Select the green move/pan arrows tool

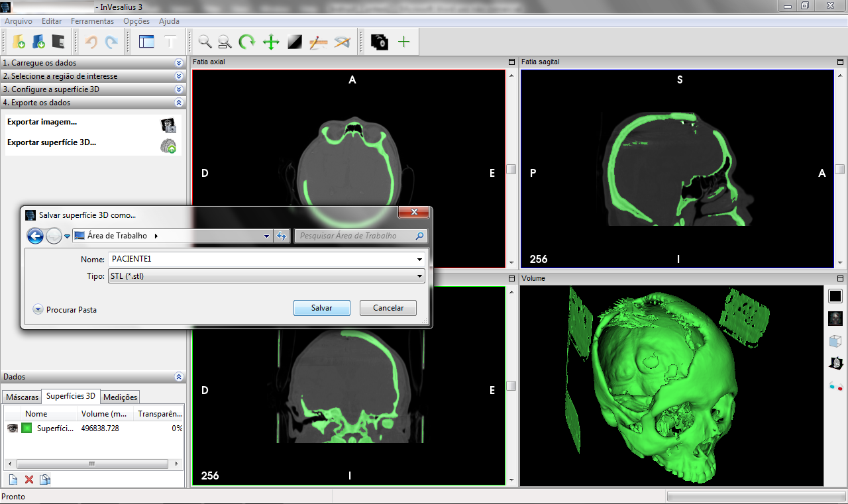click(271, 42)
